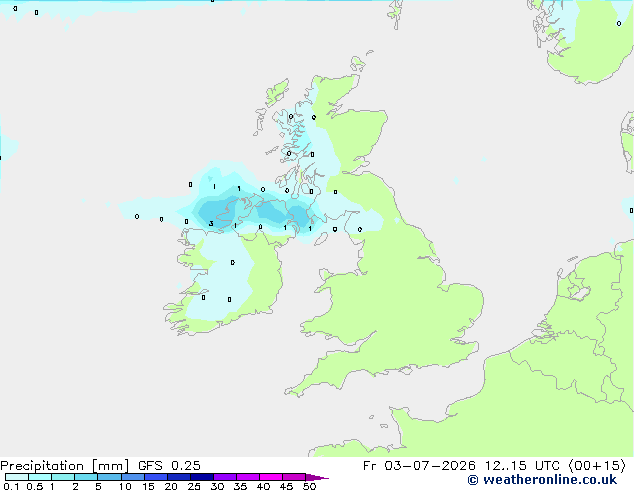
Task: Click the 'GFS 0.25' model label
Action: [169, 466]
